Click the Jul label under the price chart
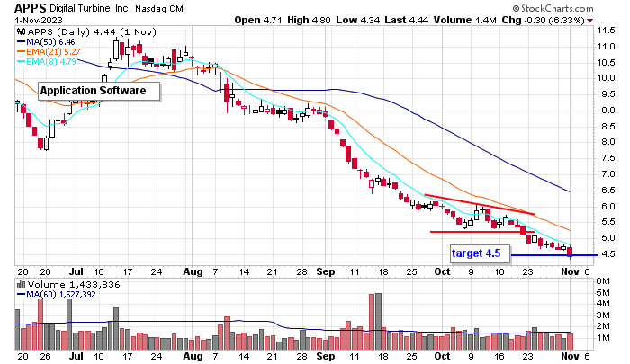This screenshot has height=364, width=630. point(76,271)
